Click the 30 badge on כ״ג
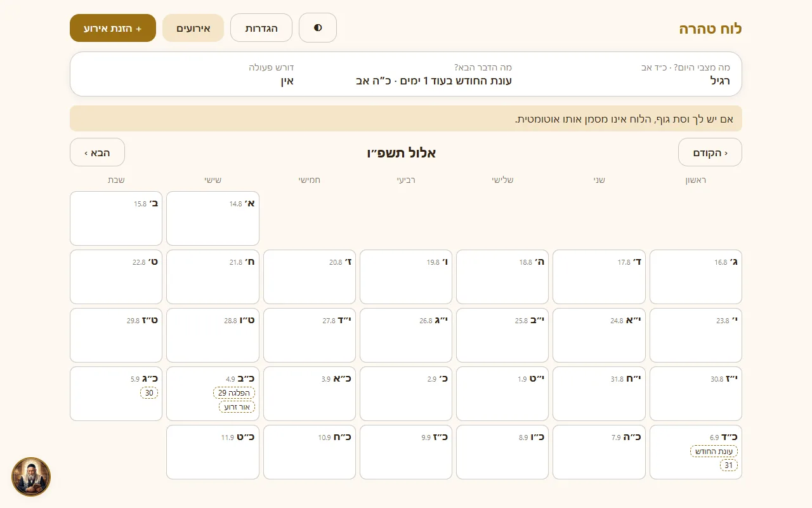Viewport: 812px width, 508px height. pyautogui.click(x=149, y=393)
